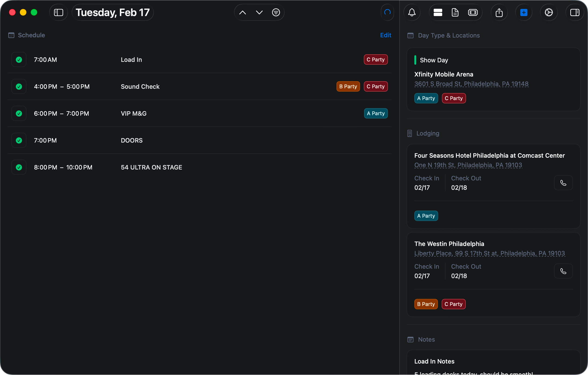The width and height of the screenshot is (588, 375).
Task: Navigate to the previous day with up chevron
Action: [242, 12]
